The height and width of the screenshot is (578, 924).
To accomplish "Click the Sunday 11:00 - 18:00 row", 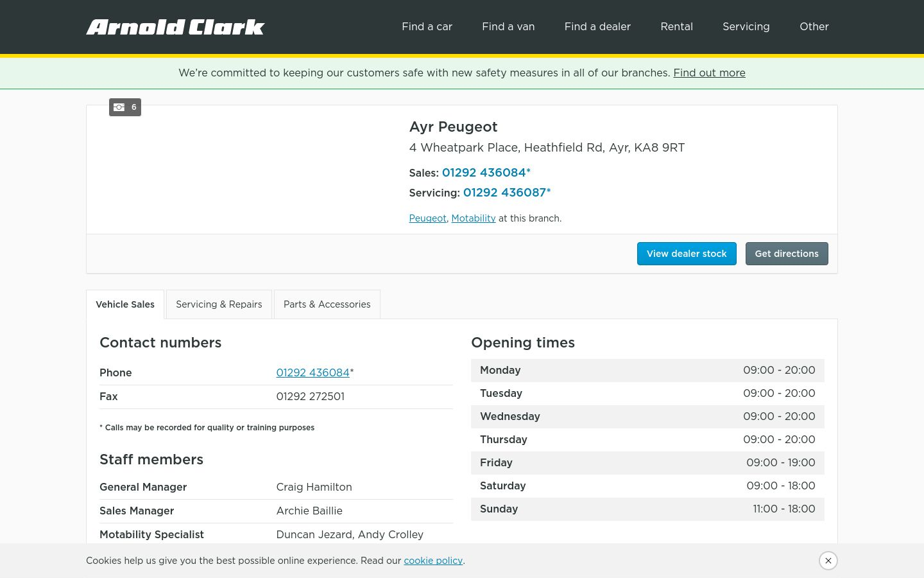I will tap(647, 509).
